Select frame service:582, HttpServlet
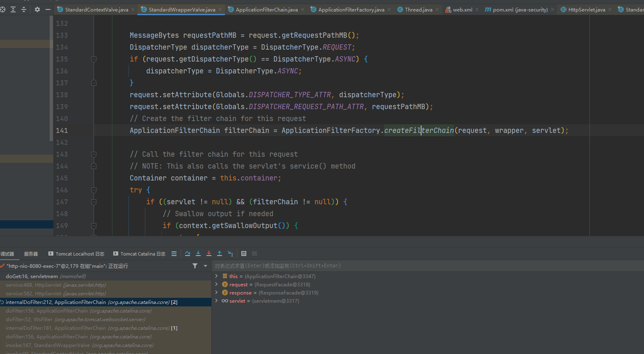 click(105, 293)
